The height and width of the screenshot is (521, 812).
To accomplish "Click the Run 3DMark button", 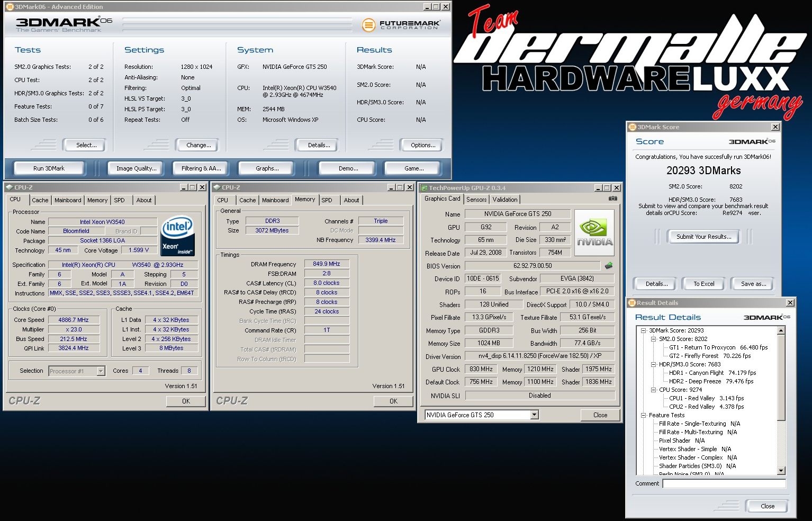I will point(49,168).
